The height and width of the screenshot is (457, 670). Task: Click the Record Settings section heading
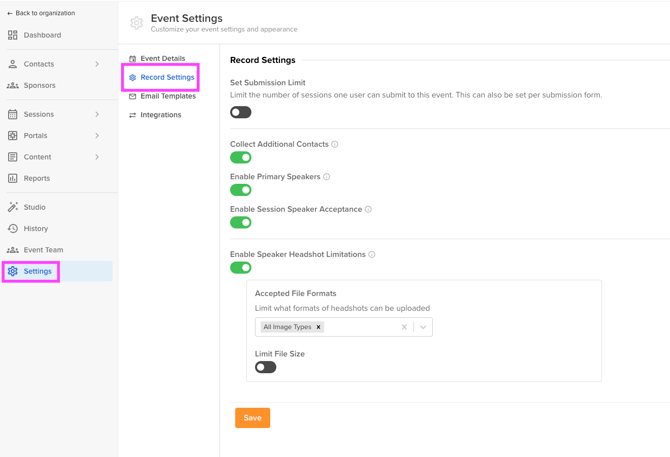(263, 60)
